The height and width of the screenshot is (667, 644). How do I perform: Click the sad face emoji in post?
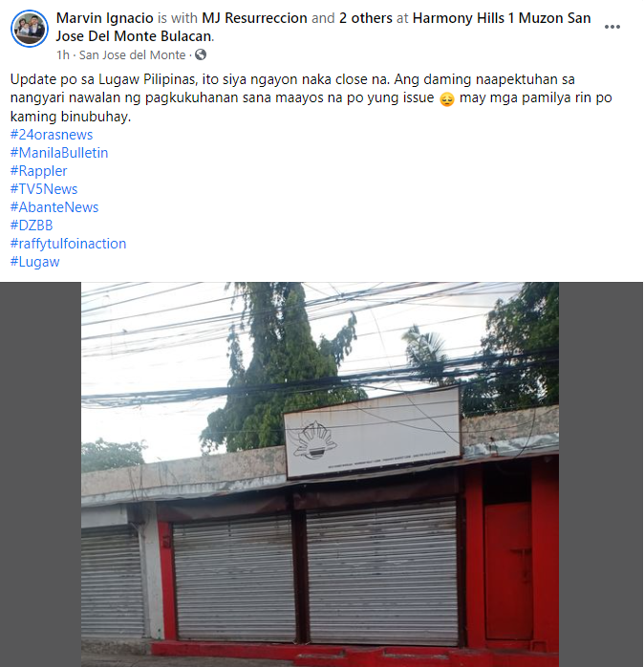coord(446,98)
